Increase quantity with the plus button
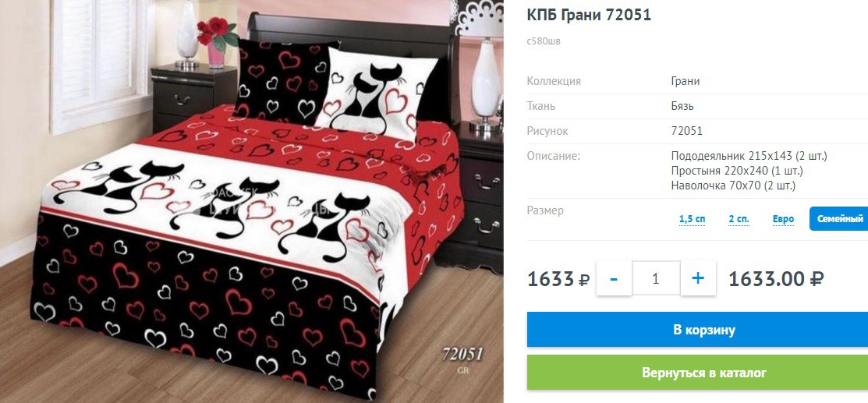Viewport: 868px width, 403px height. (x=698, y=278)
